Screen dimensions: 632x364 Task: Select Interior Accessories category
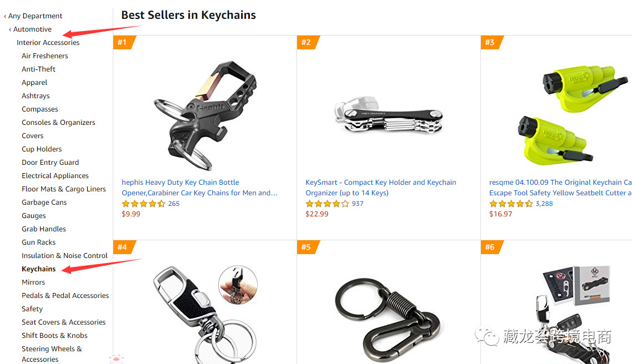click(x=48, y=43)
